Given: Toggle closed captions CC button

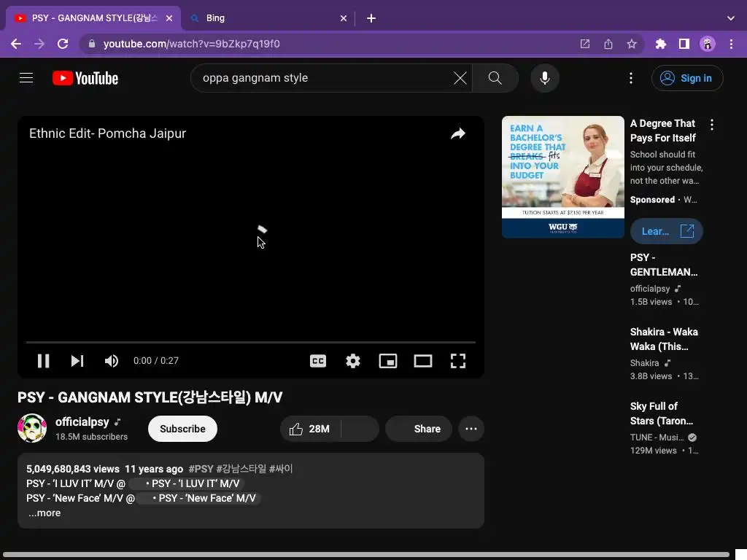Looking at the screenshot, I should pos(318,361).
